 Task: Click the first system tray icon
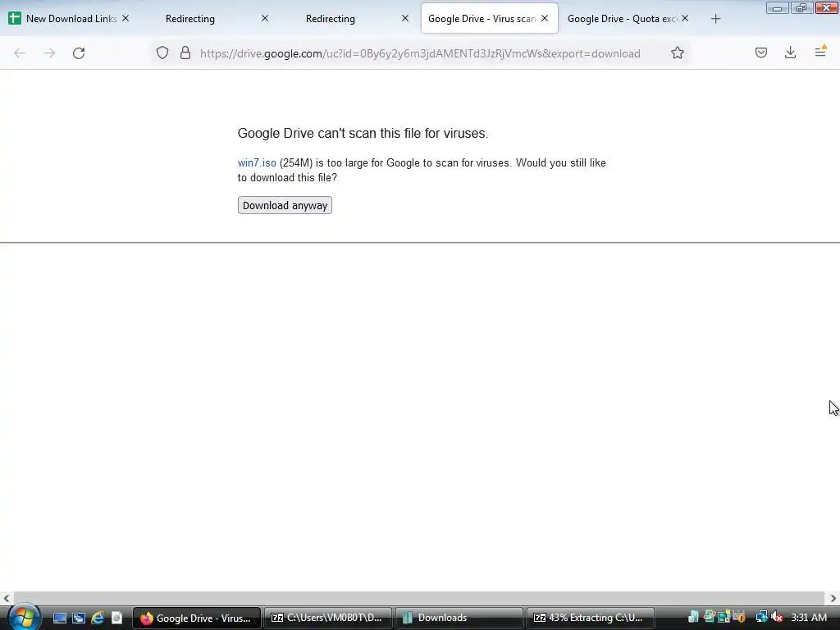point(693,617)
